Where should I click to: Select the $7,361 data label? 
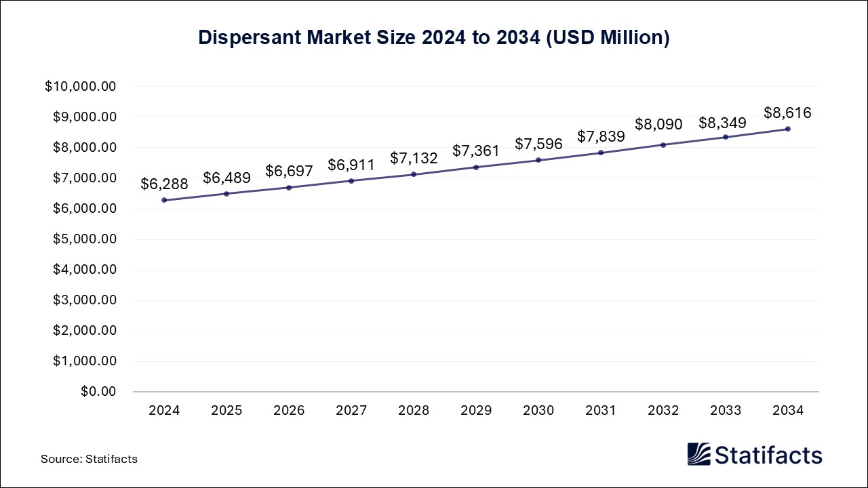476,150
